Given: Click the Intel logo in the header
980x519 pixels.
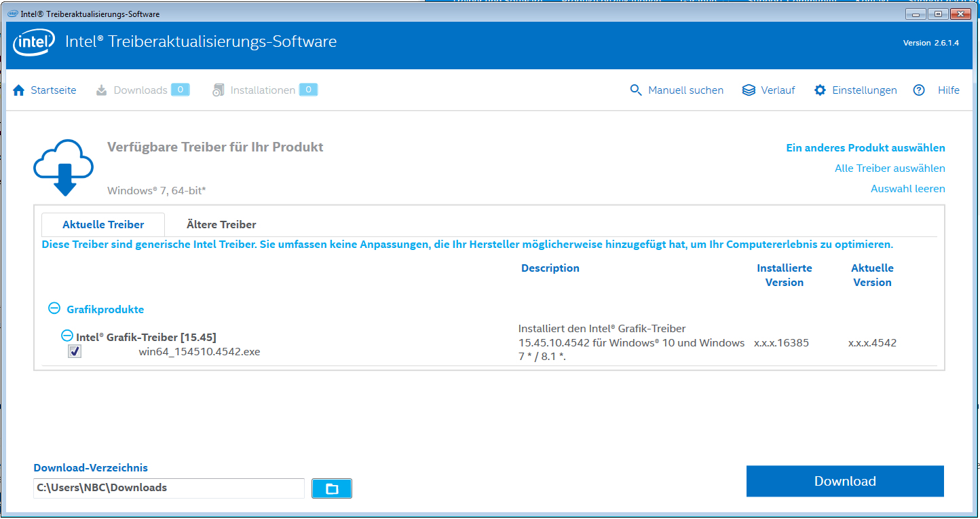Looking at the screenshot, I should 34,43.
